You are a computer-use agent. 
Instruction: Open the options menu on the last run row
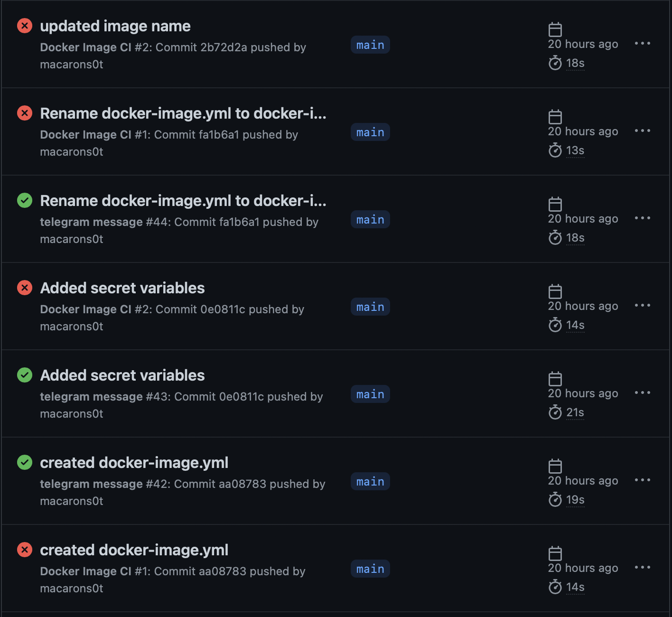click(643, 567)
